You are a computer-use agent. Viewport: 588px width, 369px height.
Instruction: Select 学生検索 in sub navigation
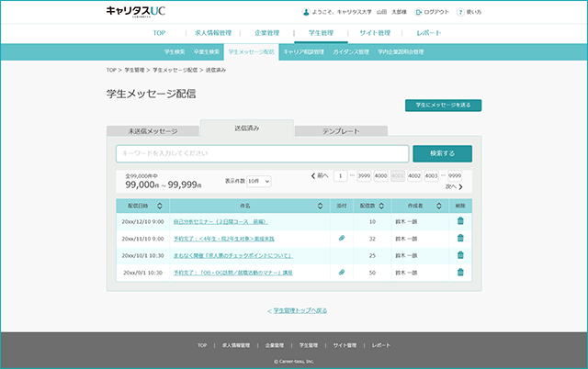(x=175, y=52)
